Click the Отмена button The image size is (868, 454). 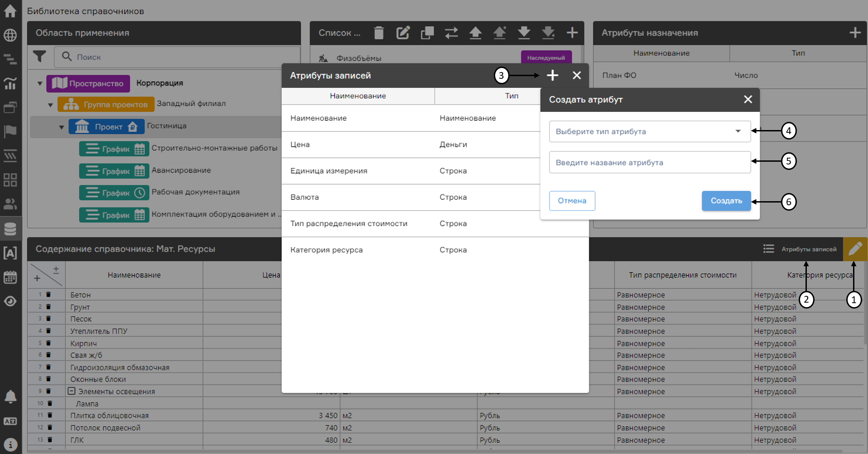(572, 201)
